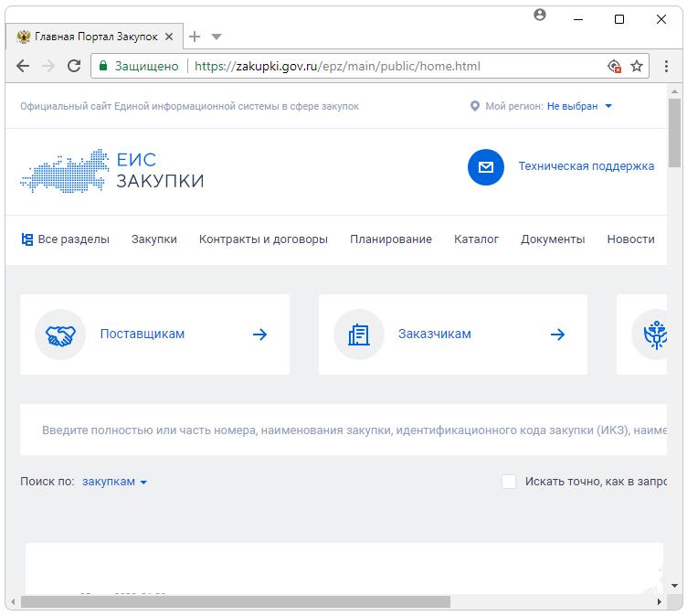Click the address bar URL
The image size is (687, 616).
(x=337, y=66)
